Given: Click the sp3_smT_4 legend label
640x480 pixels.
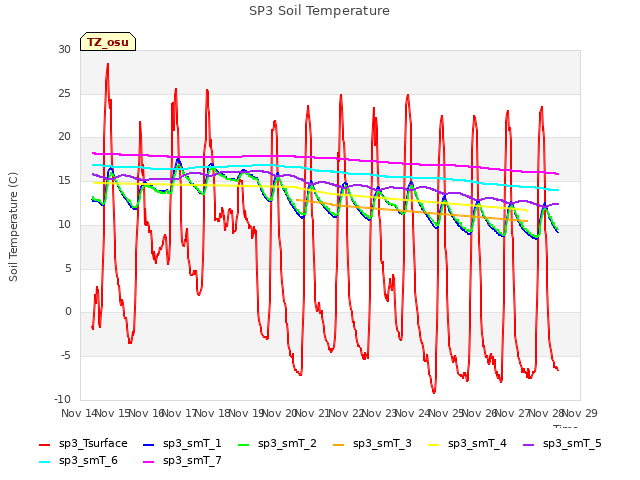Looking at the screenshot, I should pyautogui.click(x=477, y=443).
